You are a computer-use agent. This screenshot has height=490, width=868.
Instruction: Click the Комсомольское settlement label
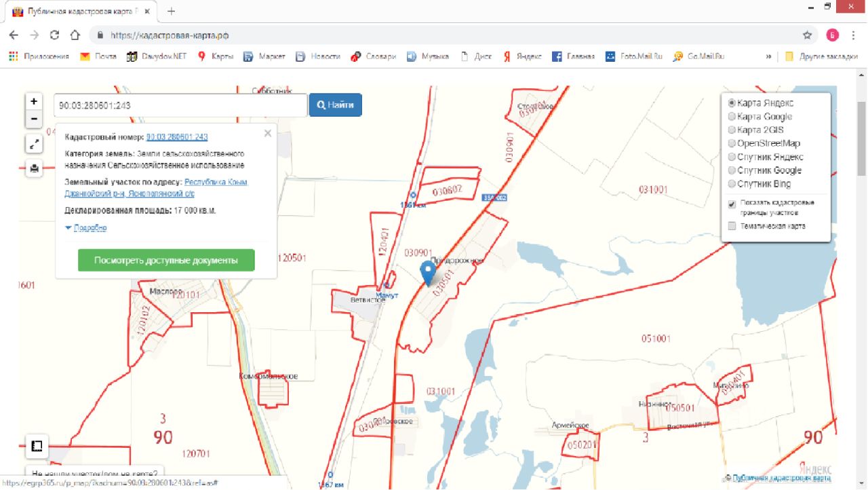(x=269, y=376)
